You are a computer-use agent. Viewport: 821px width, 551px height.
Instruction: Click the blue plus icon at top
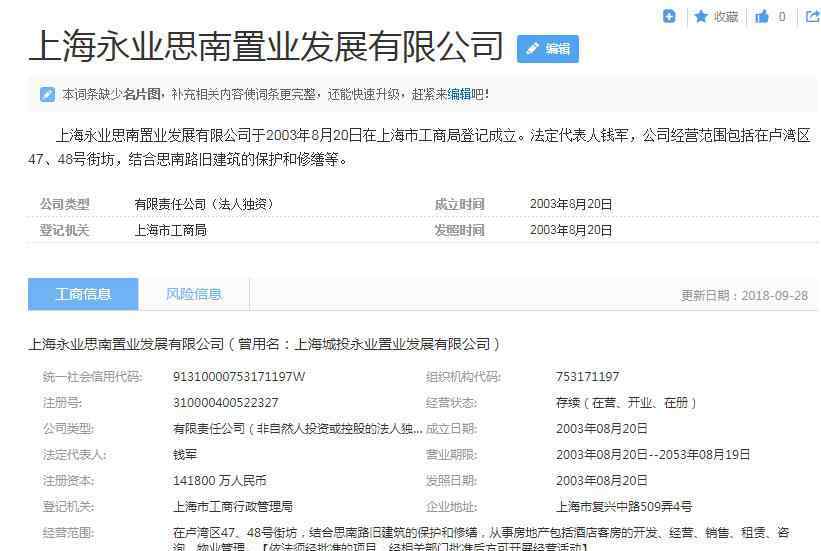(x=669, y=16)
